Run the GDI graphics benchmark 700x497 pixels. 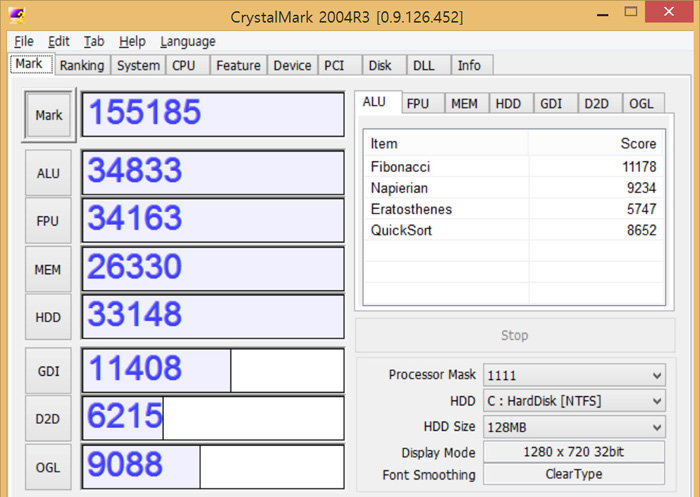click(x=48, y=372)
